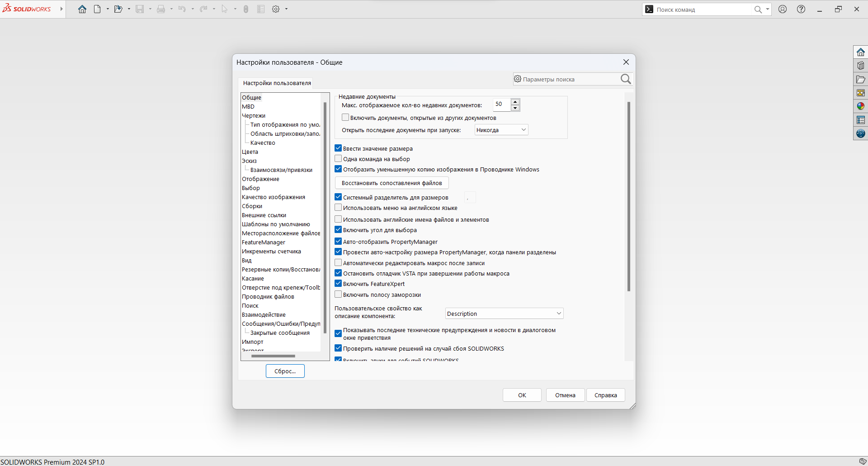
Task: Select 'Чертежи' in settings tree
Action: click(254, 115)
